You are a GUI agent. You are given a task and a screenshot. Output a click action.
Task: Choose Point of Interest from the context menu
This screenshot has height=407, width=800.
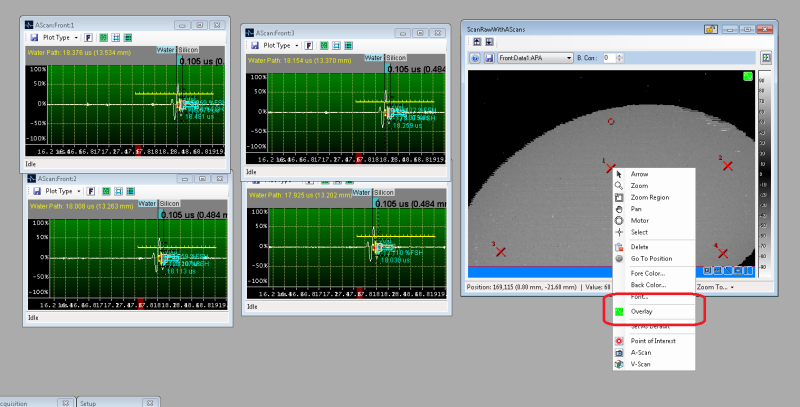[x=654, y=341]
